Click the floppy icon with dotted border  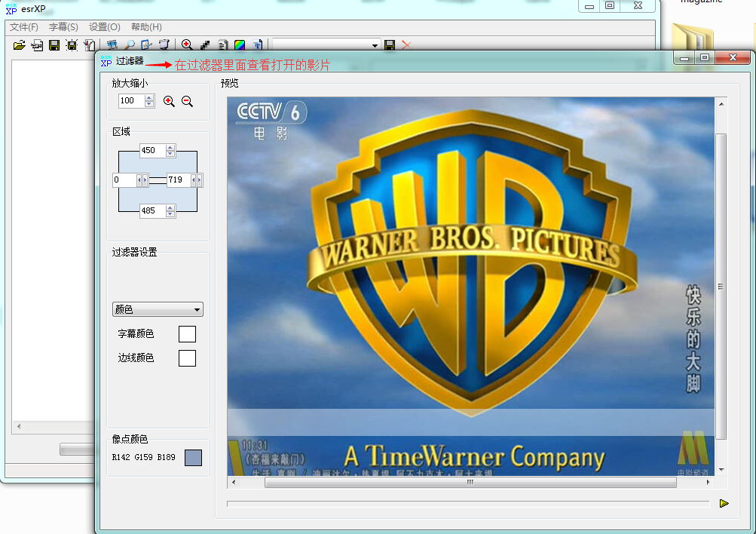point(72,45)
